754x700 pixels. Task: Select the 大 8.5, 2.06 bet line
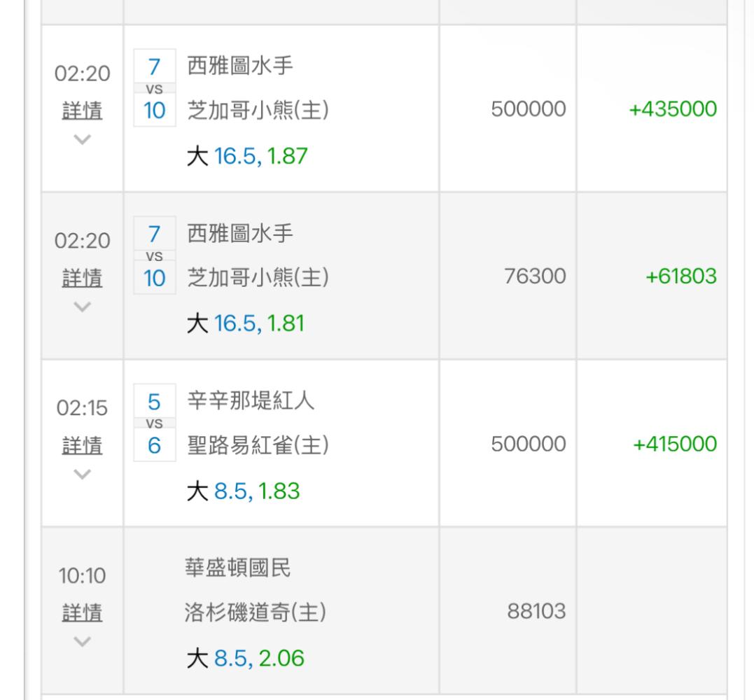[x=245, y=659]
